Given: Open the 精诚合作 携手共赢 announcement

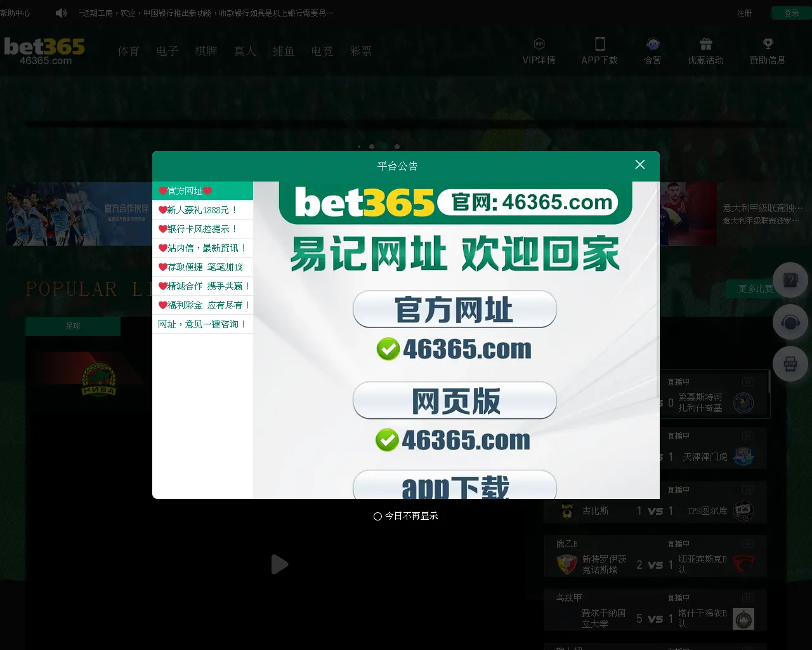Looking at the screenshot, I should coord(202,286).
